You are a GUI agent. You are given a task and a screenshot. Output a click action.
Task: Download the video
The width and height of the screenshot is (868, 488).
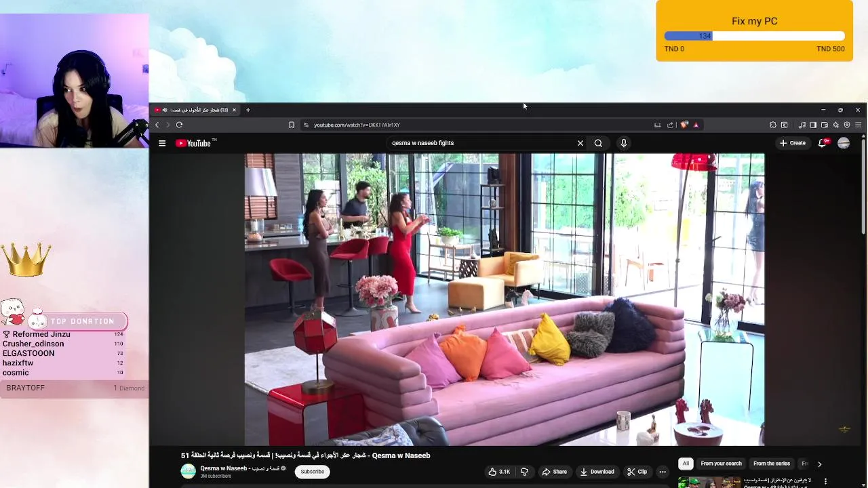(x=597, y=472)
